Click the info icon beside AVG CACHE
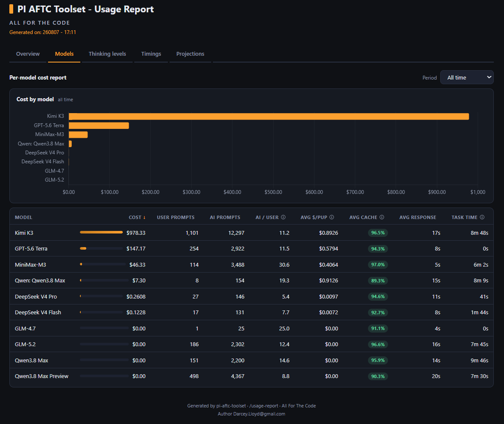Viewport: 504px width, 424px height. click(382, 217)
